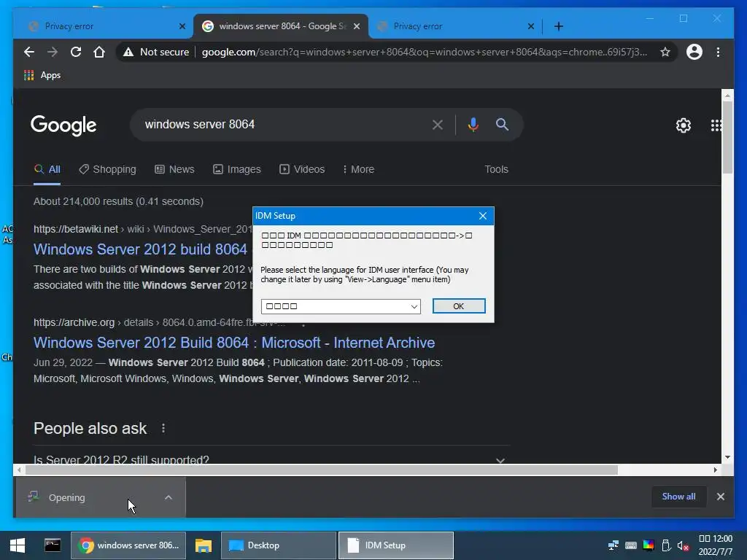Screen dimensions: 747x560
Task: Open Command Prompt from the taskbar
Action: pos(53,545)
